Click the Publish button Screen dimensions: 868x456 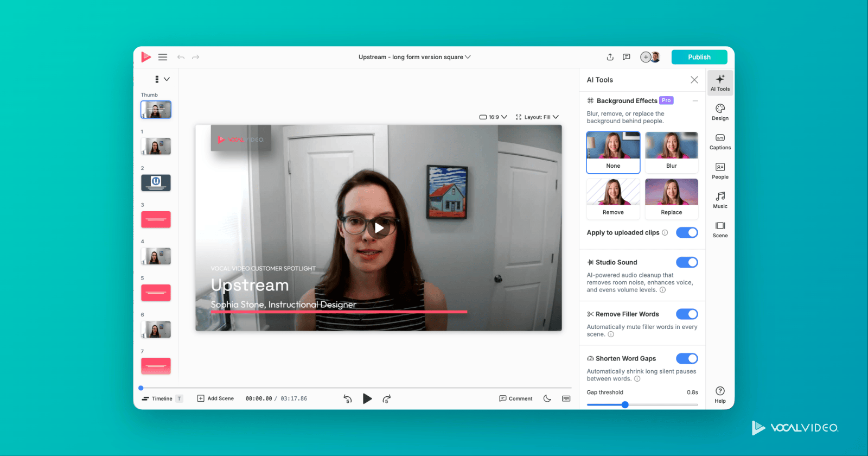point(699,57)
